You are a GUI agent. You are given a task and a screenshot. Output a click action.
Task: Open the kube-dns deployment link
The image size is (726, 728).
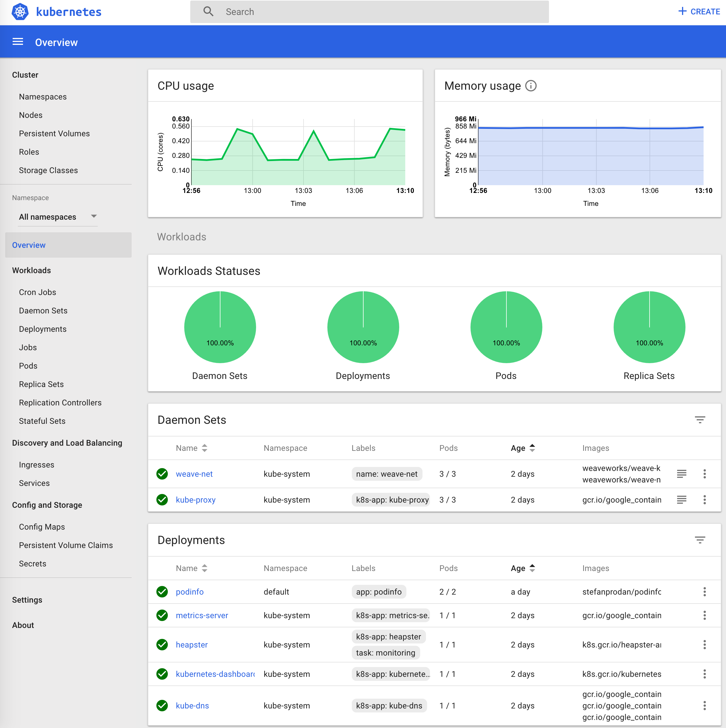click(192, 706)
